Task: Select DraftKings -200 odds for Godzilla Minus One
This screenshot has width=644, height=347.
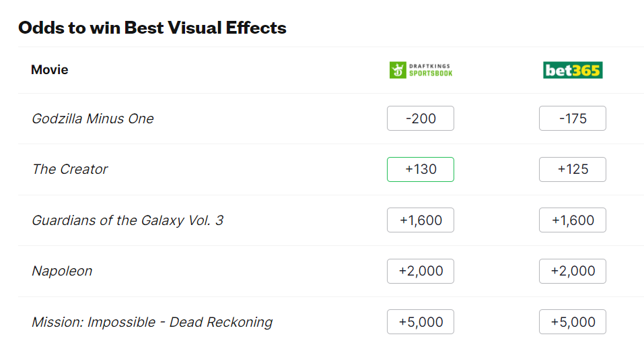Action: point(421,119)
